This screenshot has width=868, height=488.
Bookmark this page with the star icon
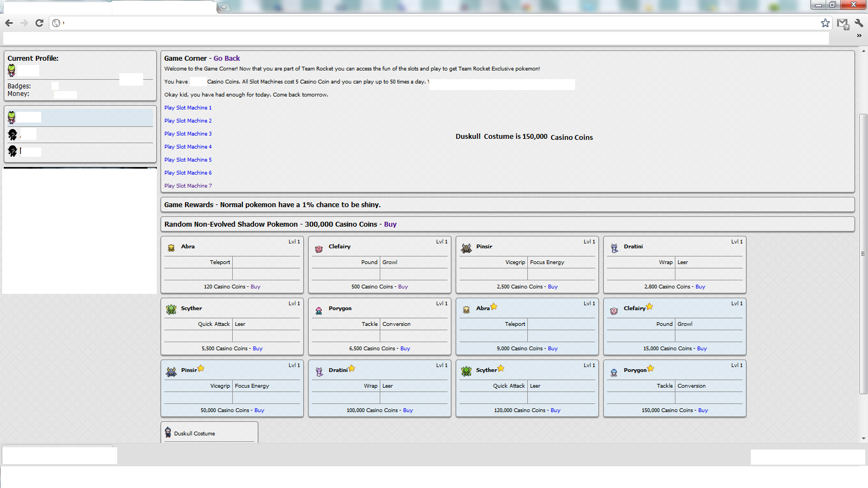[x=825, y=23]
